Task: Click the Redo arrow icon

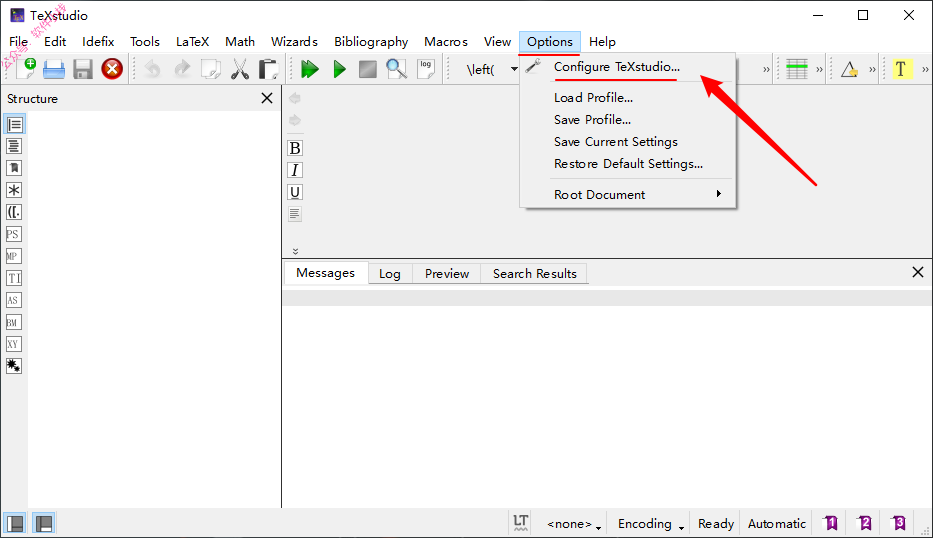Action: click(182, 69)
